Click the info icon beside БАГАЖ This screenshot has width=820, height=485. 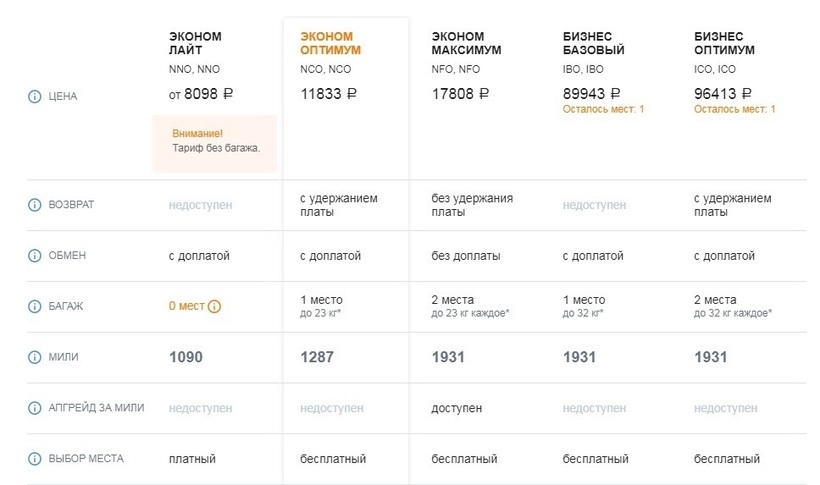(34, 306)
